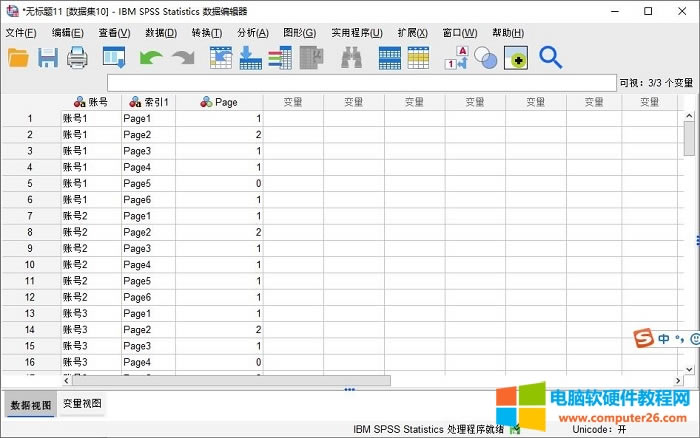Open the 图形(G) menu
This screenshot has height=438, width=700.
[x=299, y=33]
